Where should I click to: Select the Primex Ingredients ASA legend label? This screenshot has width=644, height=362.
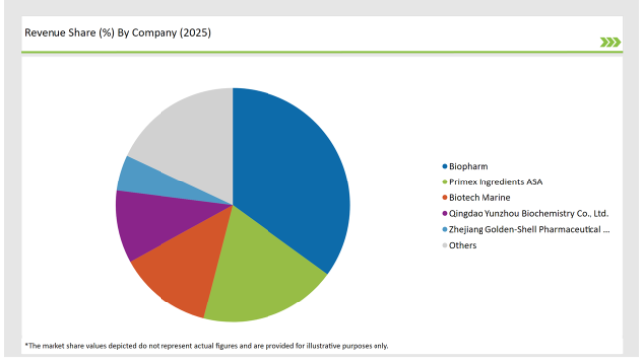click(x=495, y=181)
